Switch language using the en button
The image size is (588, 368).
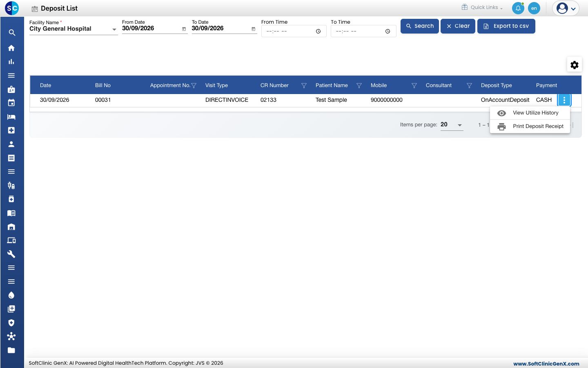(x=534, y=8)
